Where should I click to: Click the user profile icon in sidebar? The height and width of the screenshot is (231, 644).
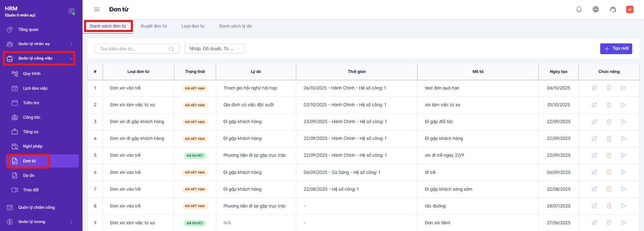[x=72, y=11]
